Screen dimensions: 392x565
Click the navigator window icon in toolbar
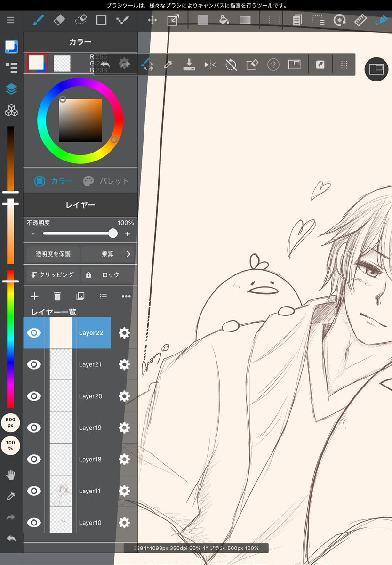(294, 64)
